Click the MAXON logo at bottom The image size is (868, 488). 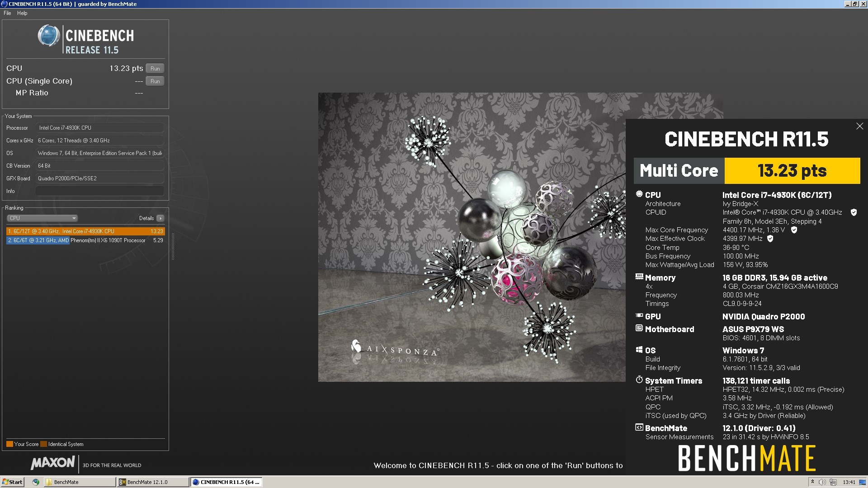pyautogui.click(x=52, y=463)
